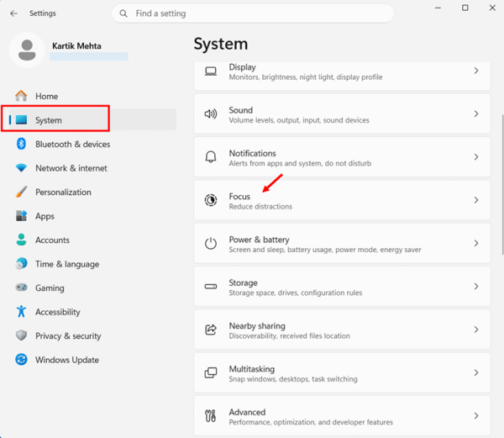Click the Time & language globe icon

click(x=21, y=264)
